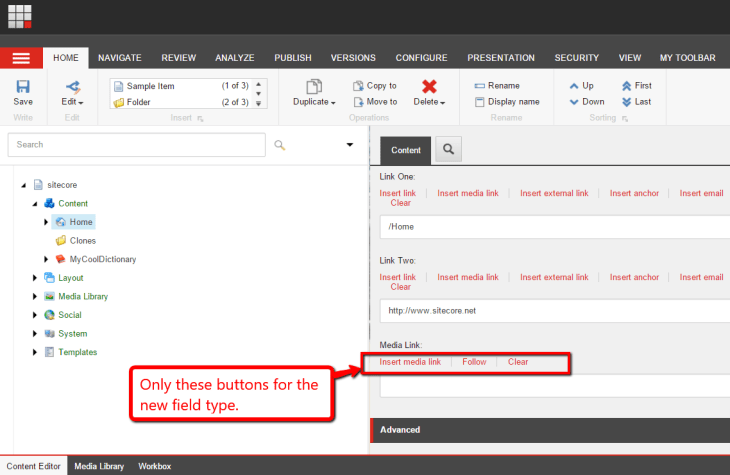Move item Up in Sorting group
Screen dimensions: 730x475
(581, 86)
